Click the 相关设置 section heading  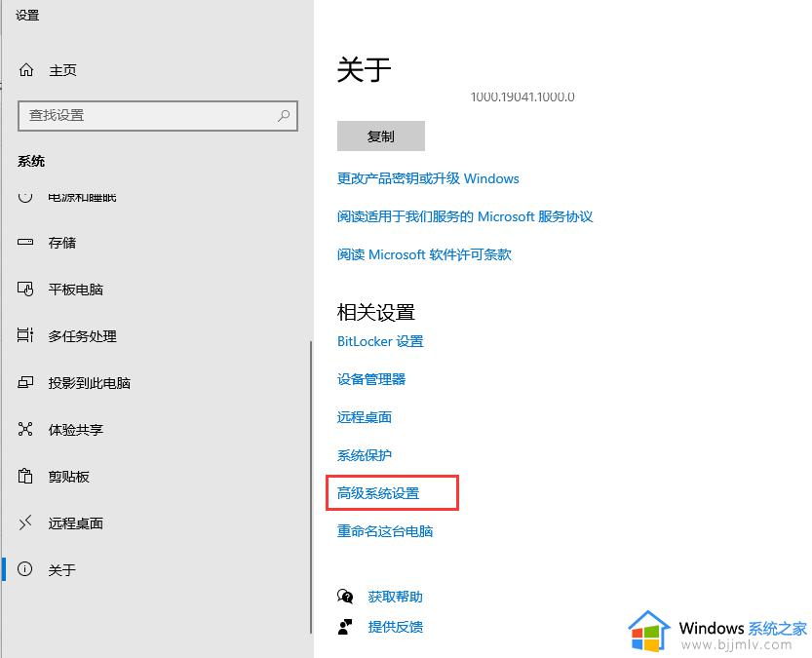point(376,312)
